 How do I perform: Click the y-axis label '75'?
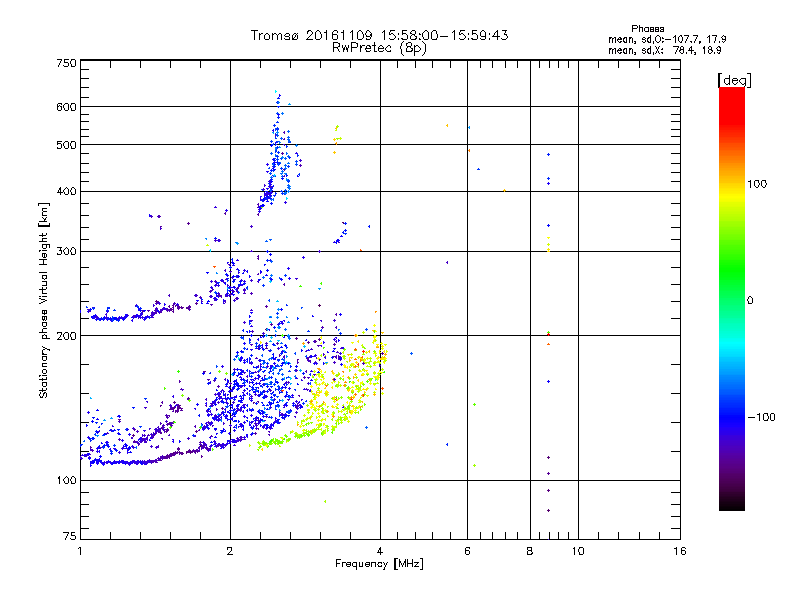[70, 536]
